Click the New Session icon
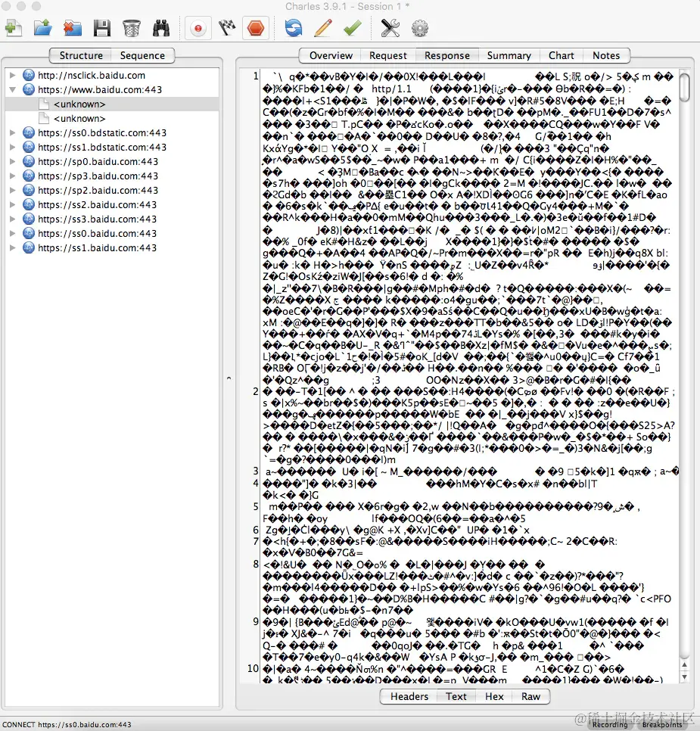Viewport: 700px width, 731px height. 14,28
